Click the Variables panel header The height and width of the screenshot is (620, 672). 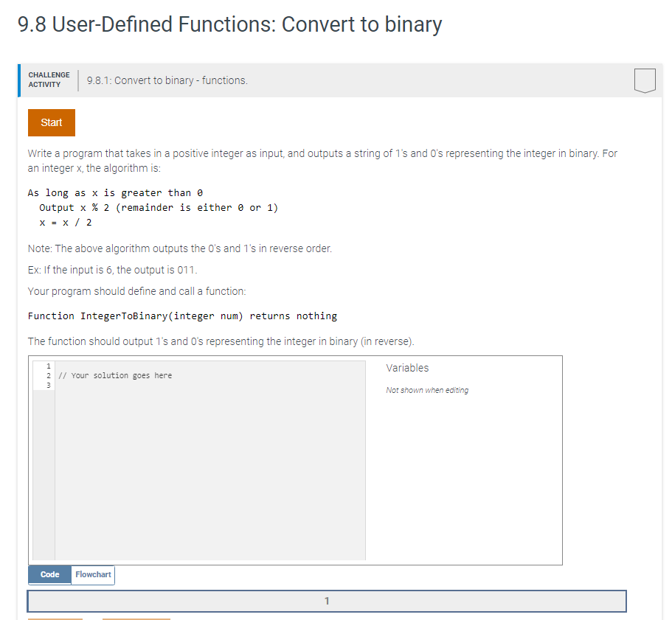[407, 368]
